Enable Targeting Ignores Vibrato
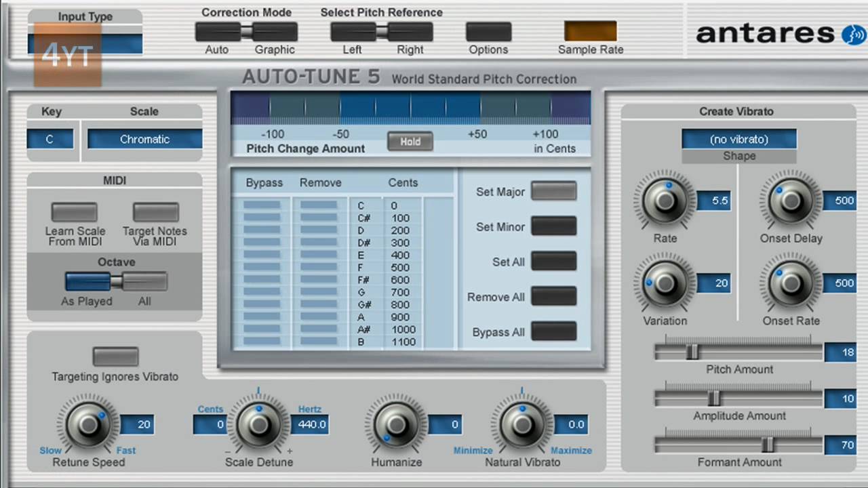 (115, 357)
